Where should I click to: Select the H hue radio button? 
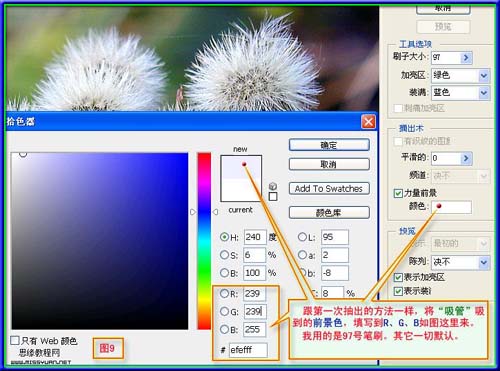pos(224,237)
